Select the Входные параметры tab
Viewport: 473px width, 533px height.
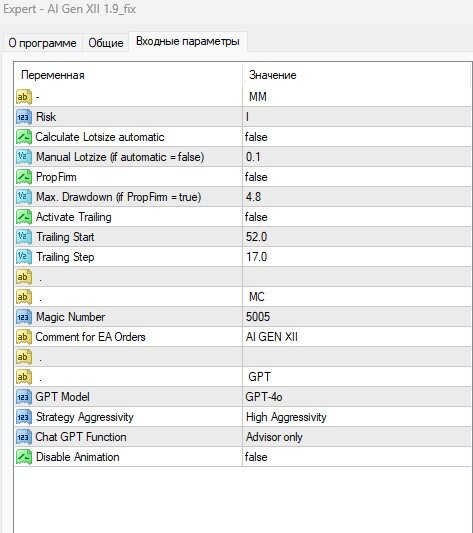[188, 41]
